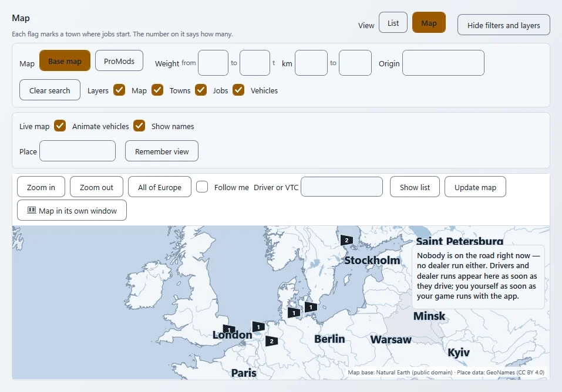Click the Map heading
This screenshot has height=392, width=562.
coord(21,18)
